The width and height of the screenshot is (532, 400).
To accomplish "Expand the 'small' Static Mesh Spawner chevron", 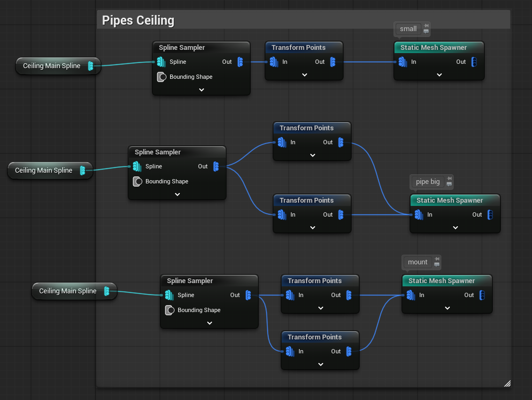I will click(x=439, y=75).
